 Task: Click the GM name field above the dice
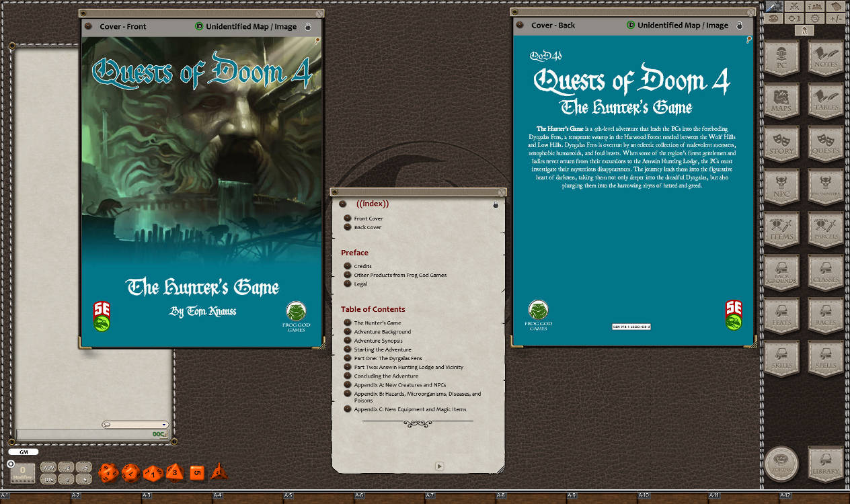24,451
